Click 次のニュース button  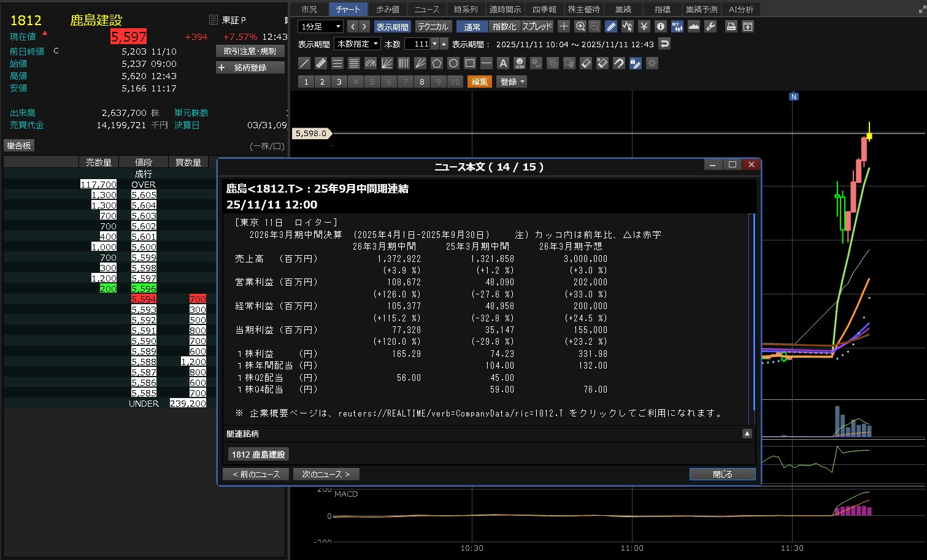coord(326,474)
